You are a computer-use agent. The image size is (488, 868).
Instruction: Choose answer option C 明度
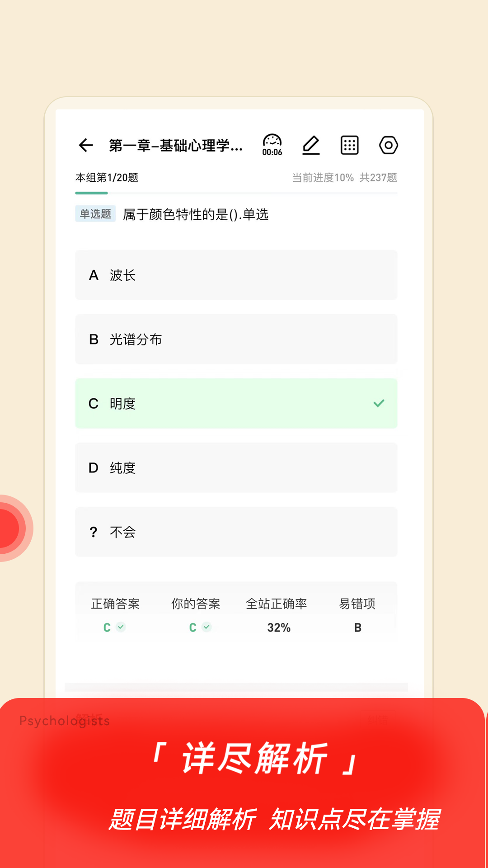click(226, 403)
